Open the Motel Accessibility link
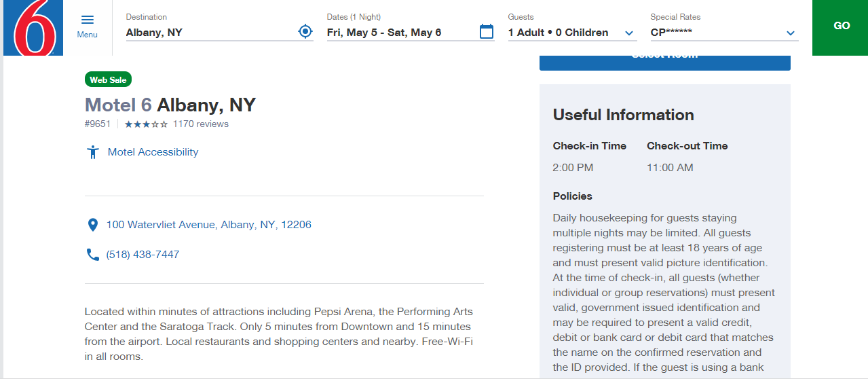868x381 pixels. coord(153,152)
